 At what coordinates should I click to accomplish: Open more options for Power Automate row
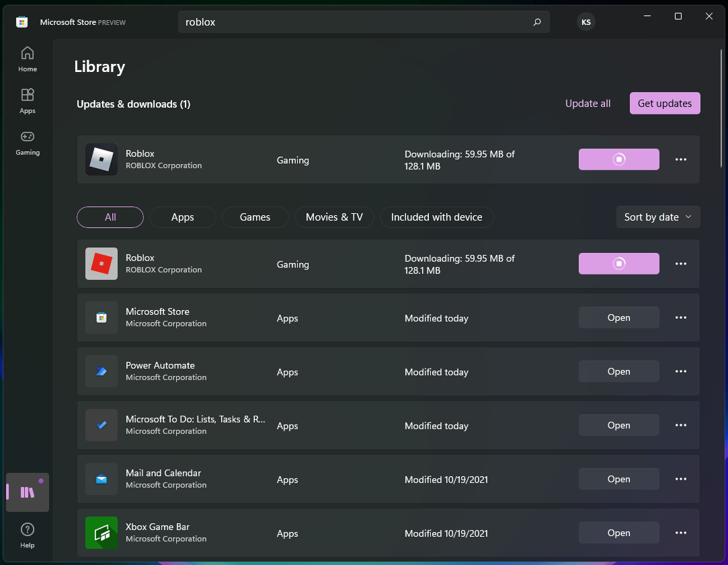(681, 371)
